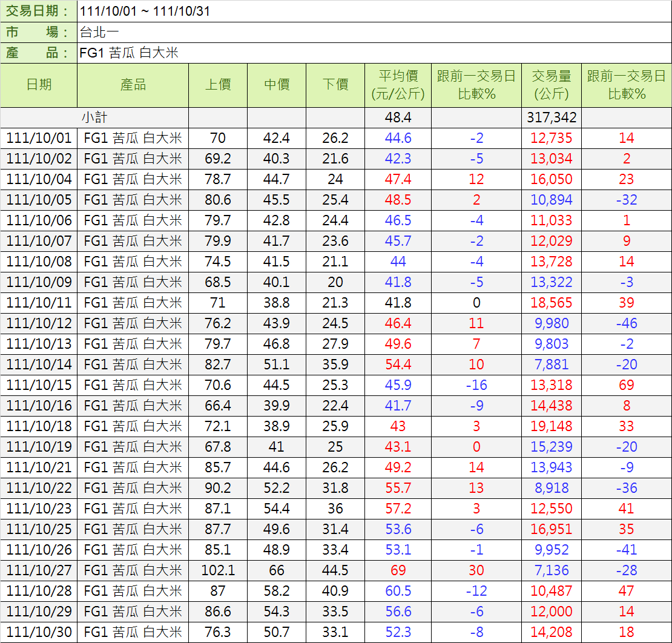
Task: Click the 下價 column header
Action: click(335, 85)
